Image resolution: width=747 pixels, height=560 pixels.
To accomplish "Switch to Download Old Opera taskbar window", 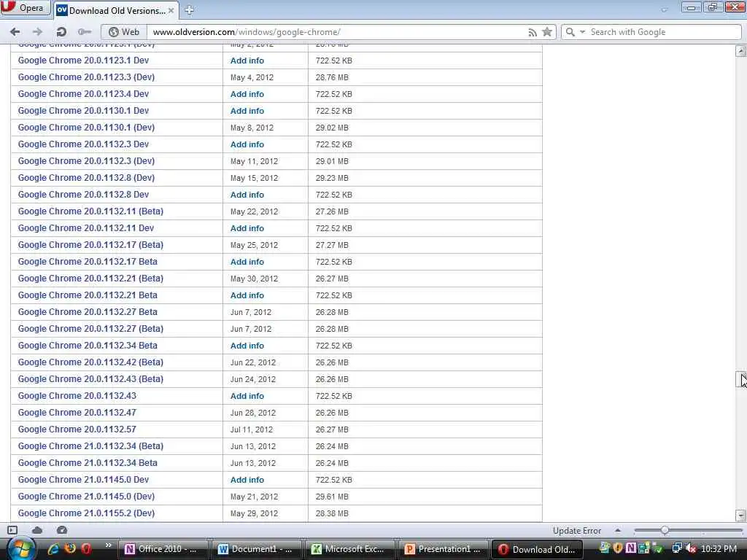I will tap(537, 549).
